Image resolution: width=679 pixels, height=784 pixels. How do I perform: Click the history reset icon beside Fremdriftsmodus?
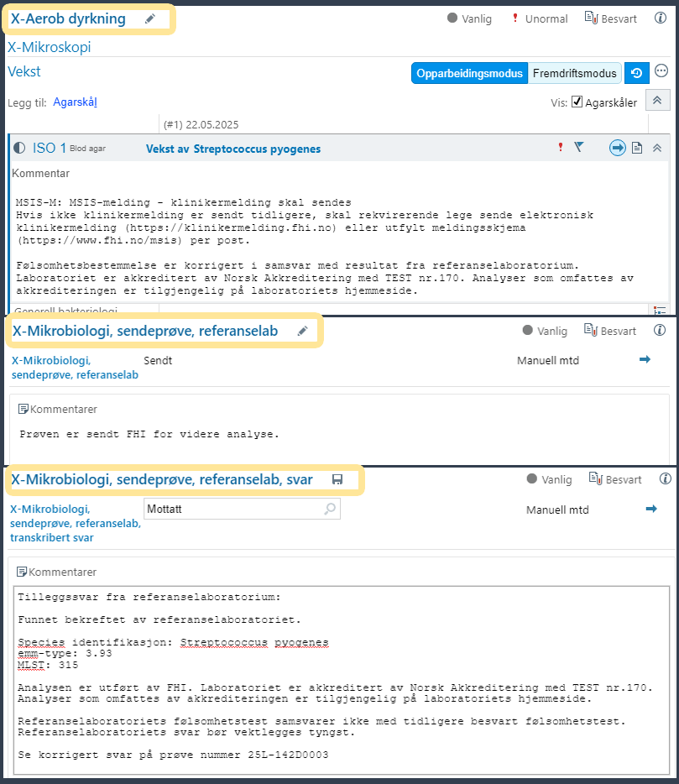pyautogui.click(x=637, y=73)
